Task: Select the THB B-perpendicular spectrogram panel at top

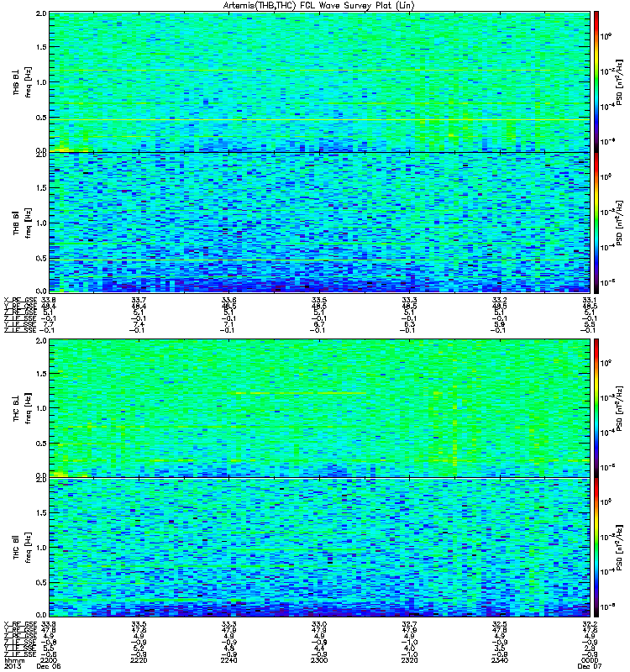Action: pyautogui.click(x=319, y=81)
